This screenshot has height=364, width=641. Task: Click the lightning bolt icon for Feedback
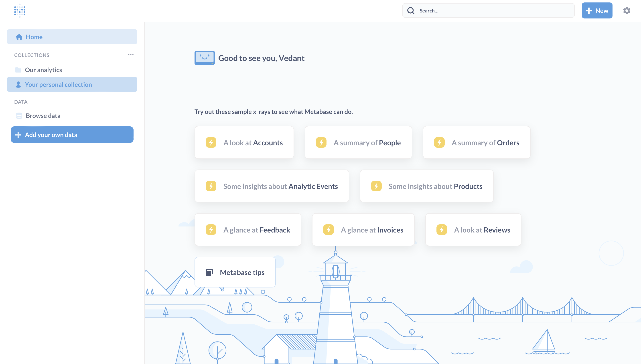pos(211,229)
